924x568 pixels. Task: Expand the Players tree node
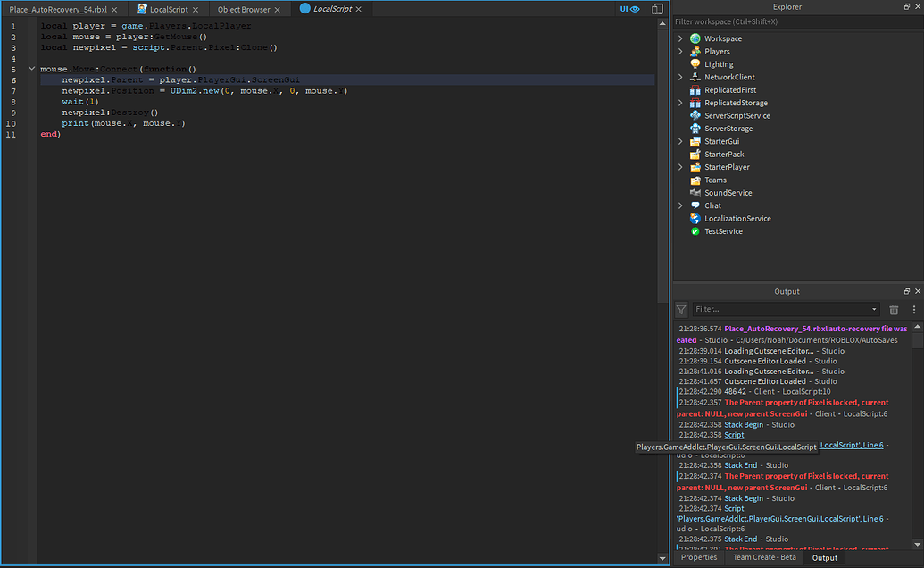(x=680, y=51)
